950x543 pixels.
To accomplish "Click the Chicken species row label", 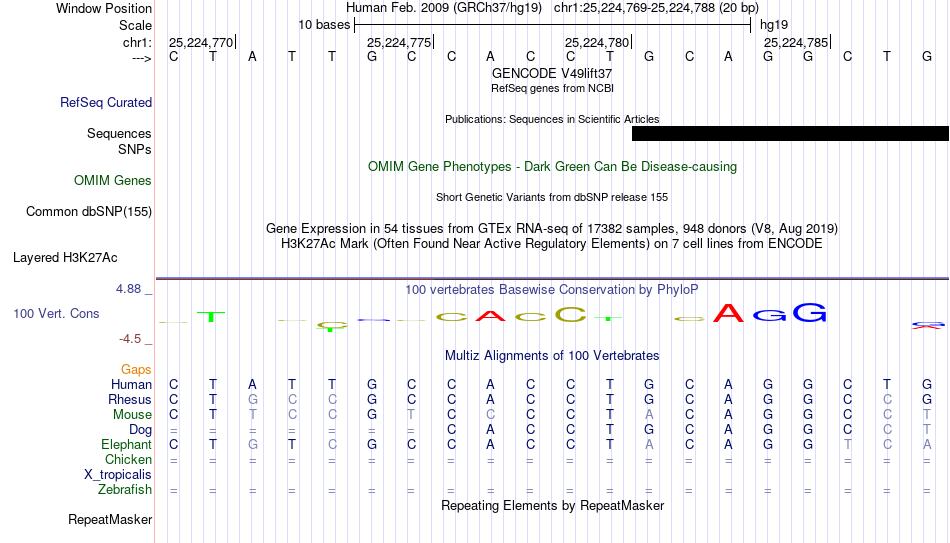I will [128, 459].
